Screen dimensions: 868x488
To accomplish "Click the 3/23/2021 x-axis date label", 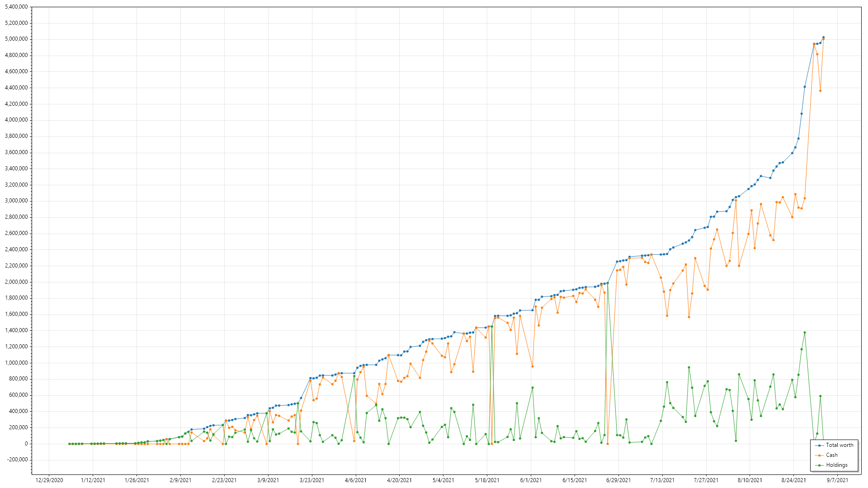I will tap(312, 480).
